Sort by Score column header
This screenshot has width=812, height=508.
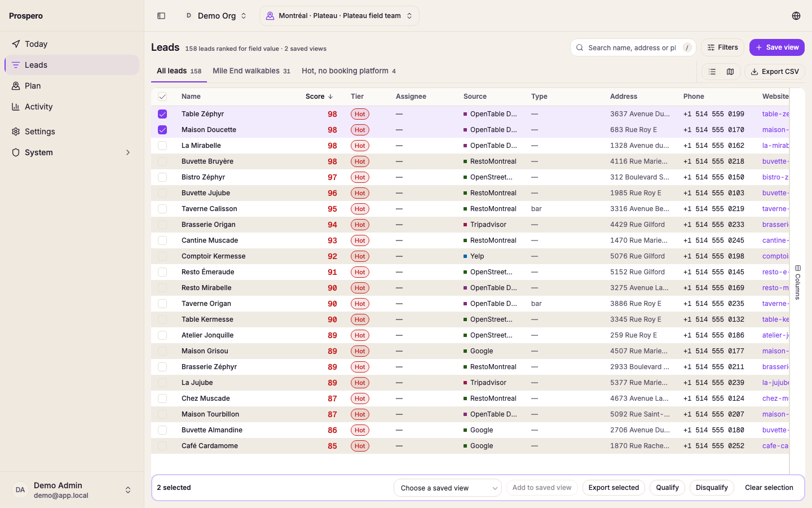pyautogui.click(x=319, y=97)
